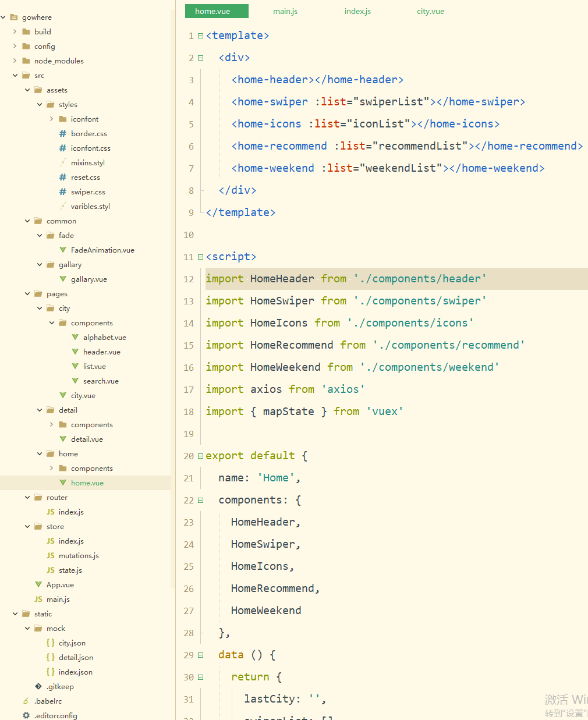
Task: Click the node_modules folder icon
Action: (x=26, y=61)
